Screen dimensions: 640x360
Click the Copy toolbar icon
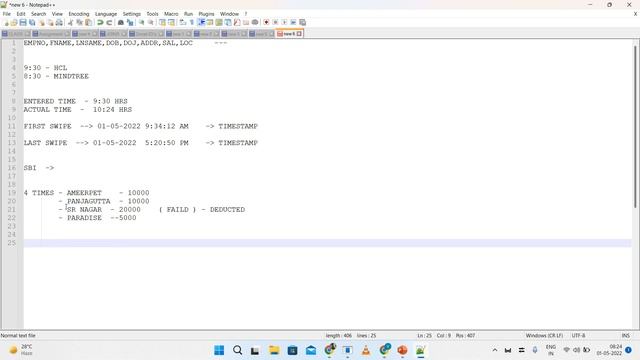tap(79, 22)
